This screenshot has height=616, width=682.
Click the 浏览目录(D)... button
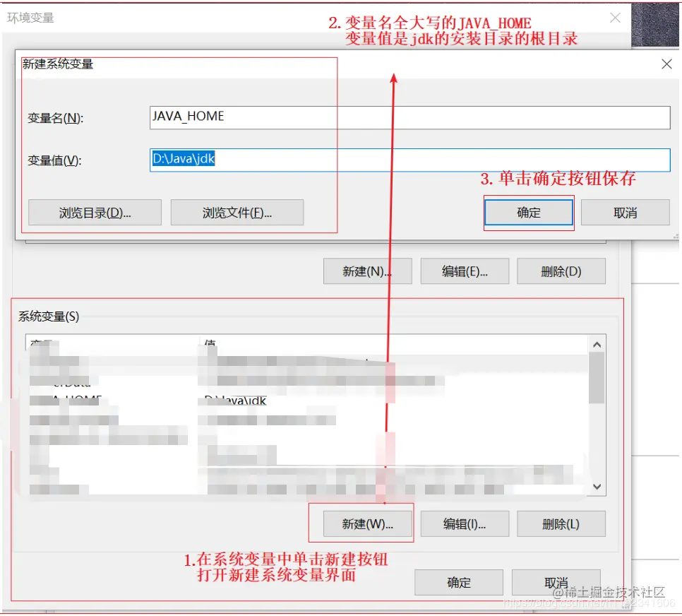pyautogui.click(x=95, y=212)
